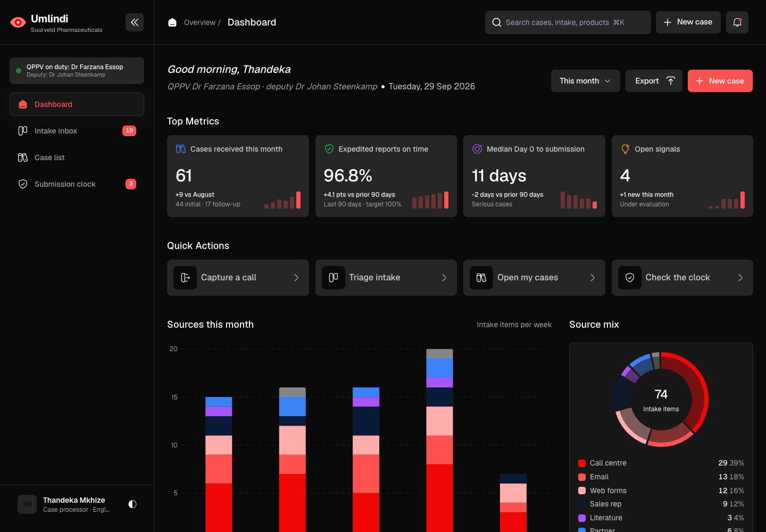Click the 96.8% expedited reports value
766x532 pixels.
[x=348, y=176]
